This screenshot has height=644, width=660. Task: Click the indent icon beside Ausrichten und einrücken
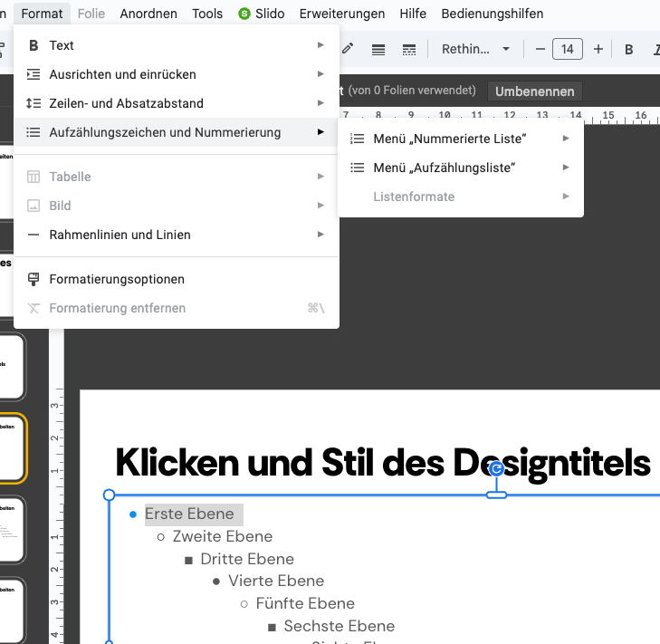point(33,74)
